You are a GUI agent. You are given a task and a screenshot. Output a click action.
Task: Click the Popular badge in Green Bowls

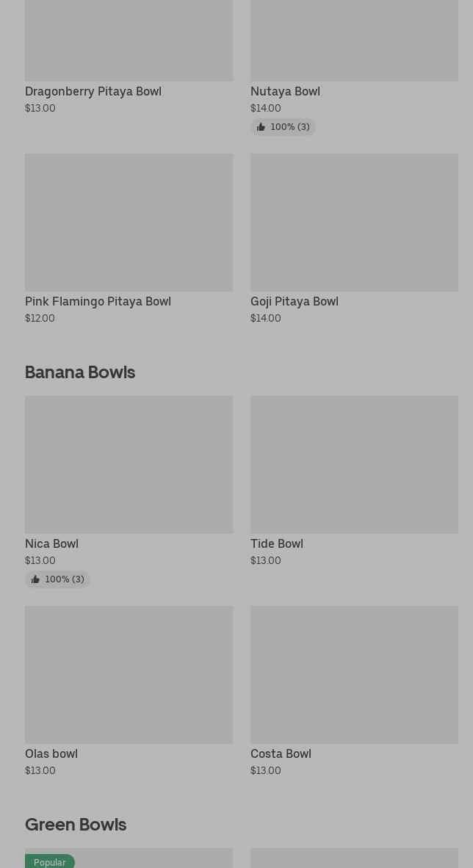click(x=49, y=861)
